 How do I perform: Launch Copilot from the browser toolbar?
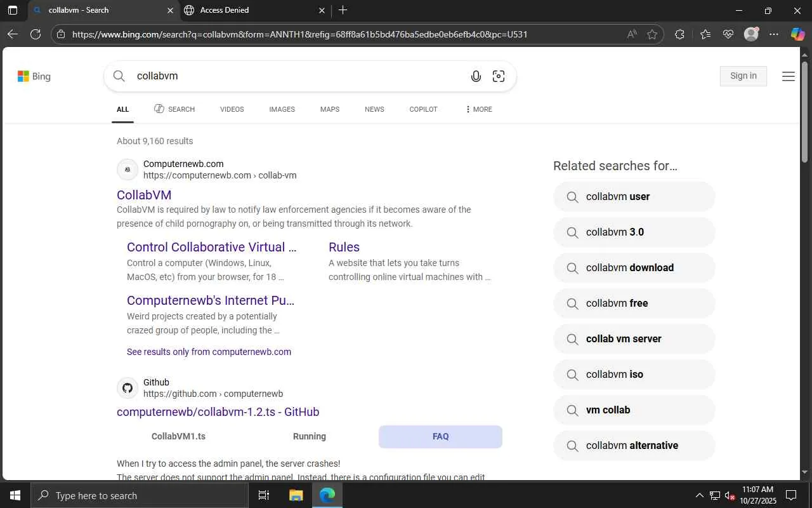(x=797, y=34)
